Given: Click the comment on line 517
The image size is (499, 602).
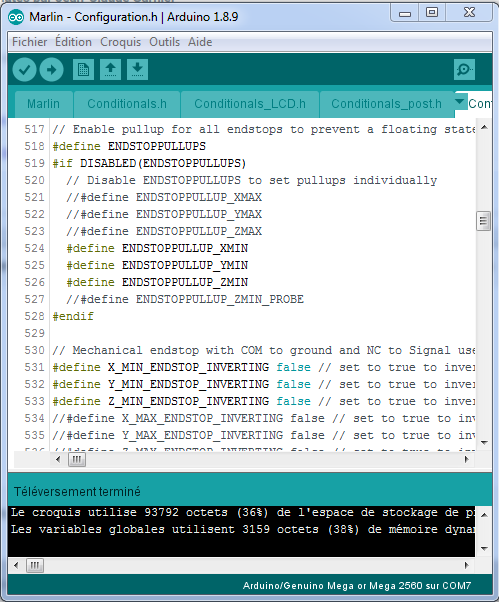Looking at the screenshot, I should pos(264,130).
